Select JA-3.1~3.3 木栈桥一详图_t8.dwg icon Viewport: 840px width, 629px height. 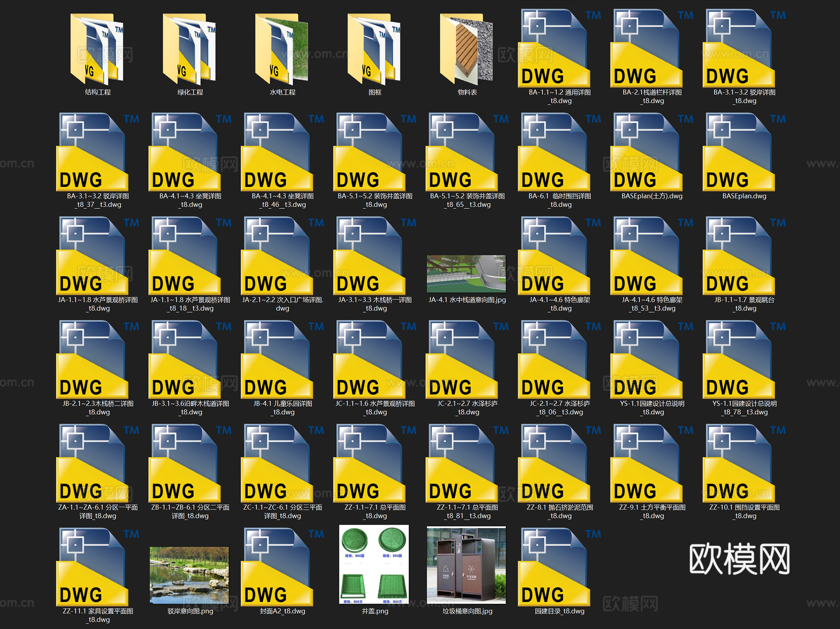pos(374,255)
